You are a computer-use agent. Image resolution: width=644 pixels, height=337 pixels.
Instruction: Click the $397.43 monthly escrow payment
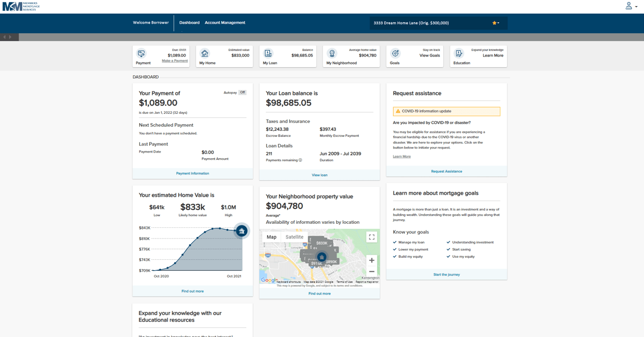point(328,129)
